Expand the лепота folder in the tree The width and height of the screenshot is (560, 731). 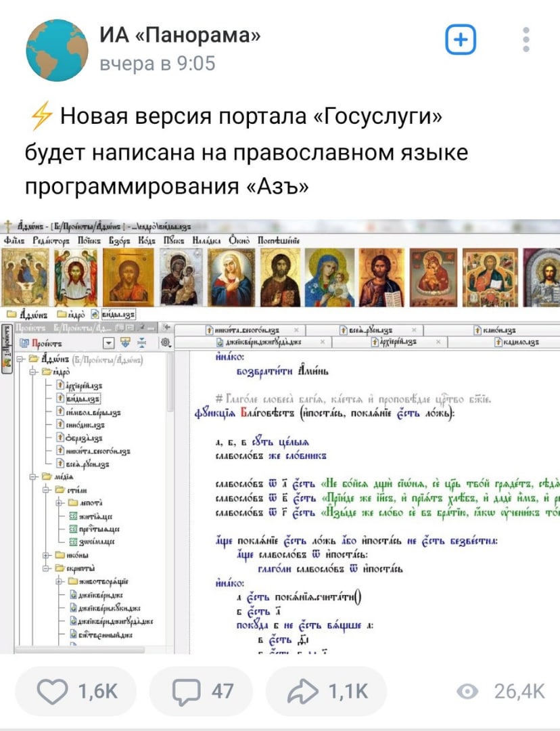coord(59,503)
